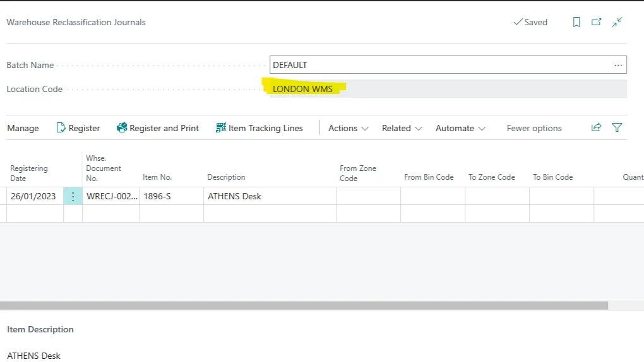Expand the Related menu
This screenshot has width=644, height=362.
[402, 128]
